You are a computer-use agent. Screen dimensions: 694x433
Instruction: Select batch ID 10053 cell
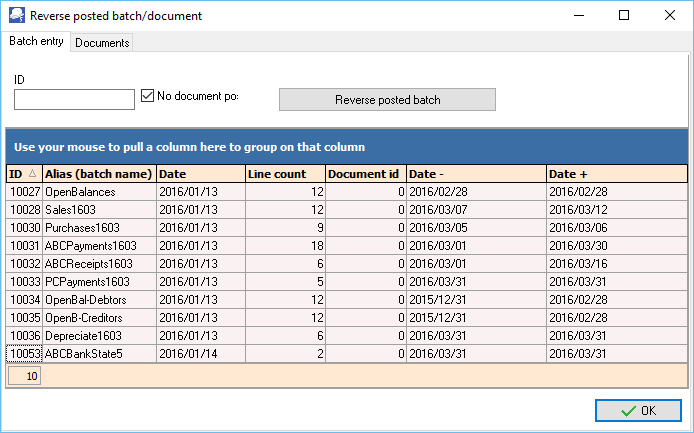pyautogui.click(x=24, y=354)
